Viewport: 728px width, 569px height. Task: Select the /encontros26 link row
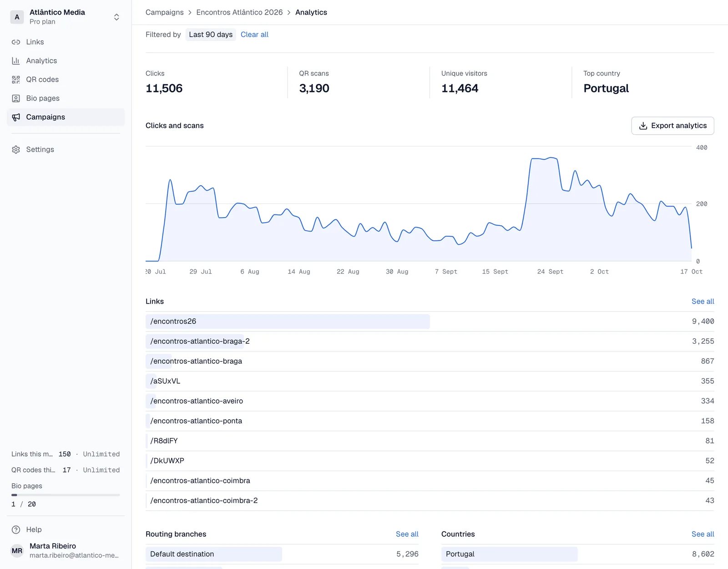click(x=430, y=321)
